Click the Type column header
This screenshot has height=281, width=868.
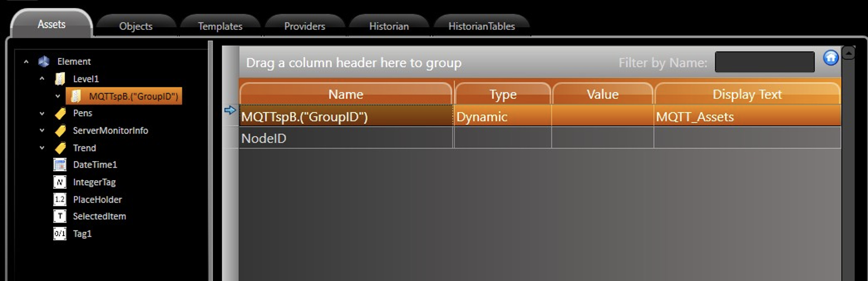pos(502,94)
